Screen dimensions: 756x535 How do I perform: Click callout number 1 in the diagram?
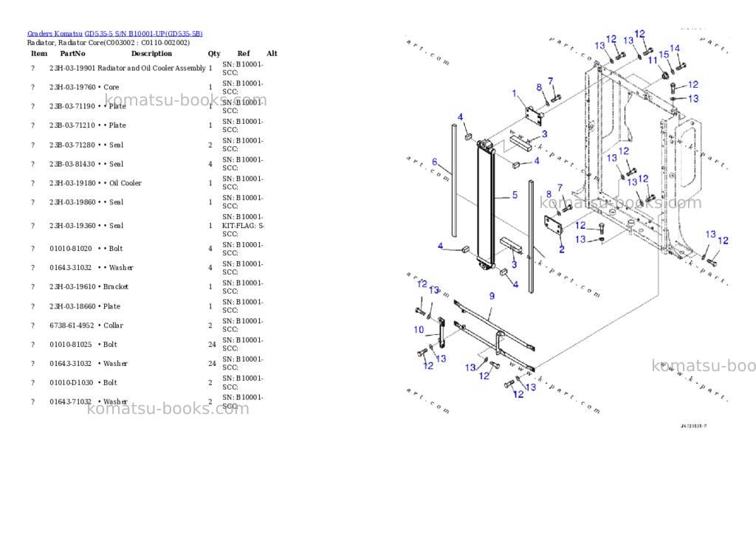[x=514, y=94]
